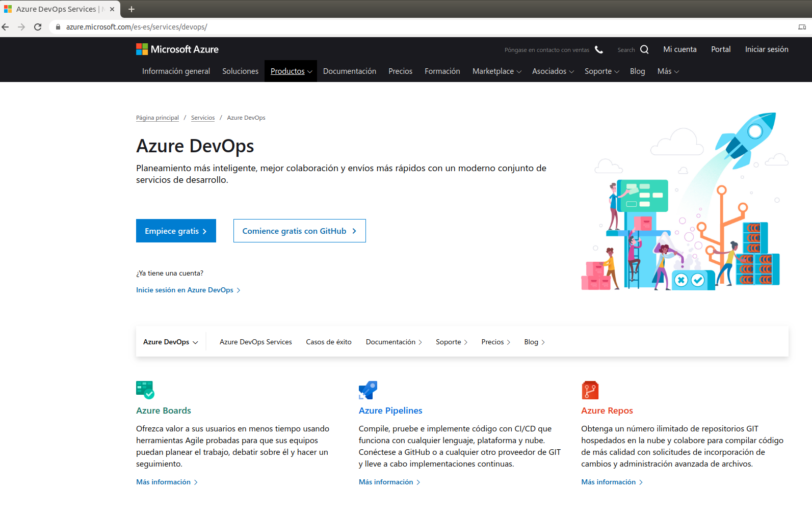Click Más información under Azure Boards

pyautogui.click(x=167, y=482)
